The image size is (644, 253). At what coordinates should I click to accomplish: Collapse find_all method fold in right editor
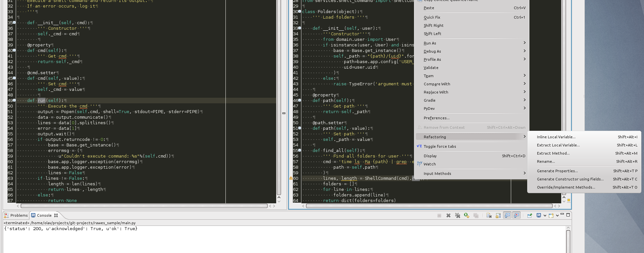(x=300, y=150)
